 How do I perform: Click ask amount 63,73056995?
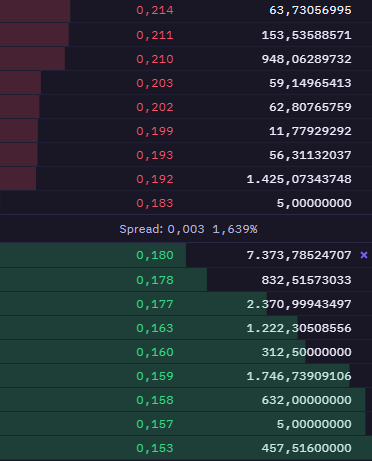pyautogui.click(x=310, y=10)
